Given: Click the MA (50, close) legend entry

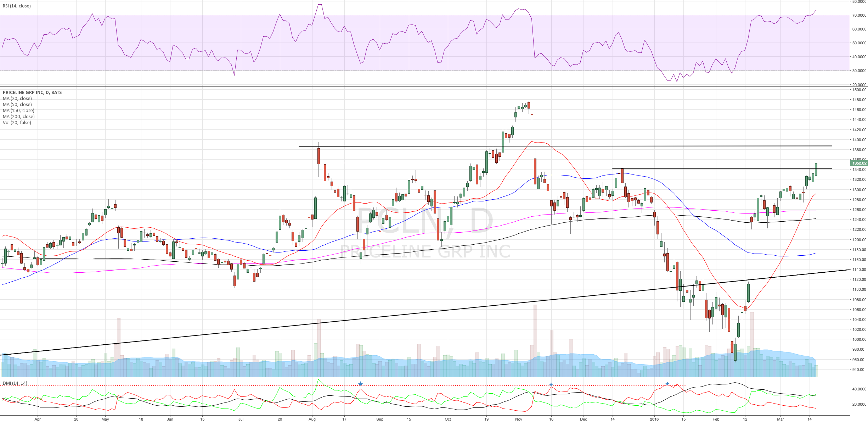Looking at the screenshot, I should [17, 105].
